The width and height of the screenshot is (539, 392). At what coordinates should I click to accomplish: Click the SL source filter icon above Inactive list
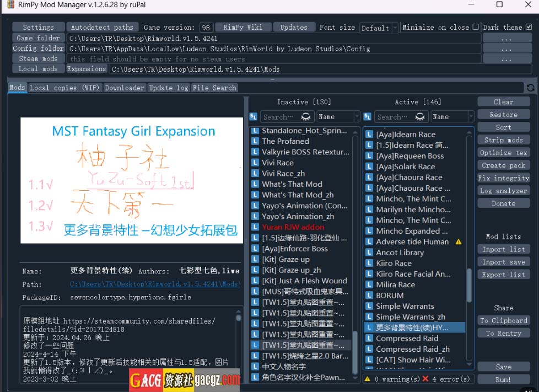coord(254,116)
